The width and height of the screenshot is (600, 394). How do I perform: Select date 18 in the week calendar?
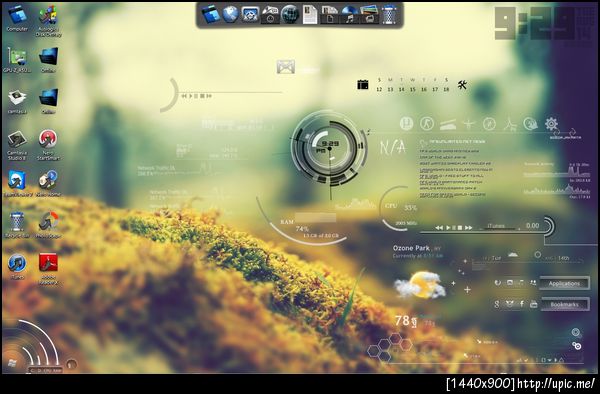click(446, 89)
